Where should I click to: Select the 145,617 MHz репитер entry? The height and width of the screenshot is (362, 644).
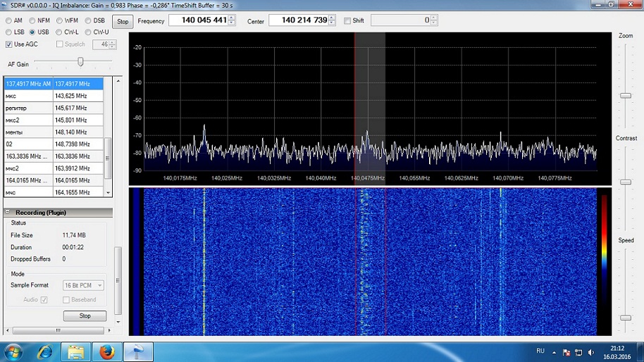click(x=54, y=108)
